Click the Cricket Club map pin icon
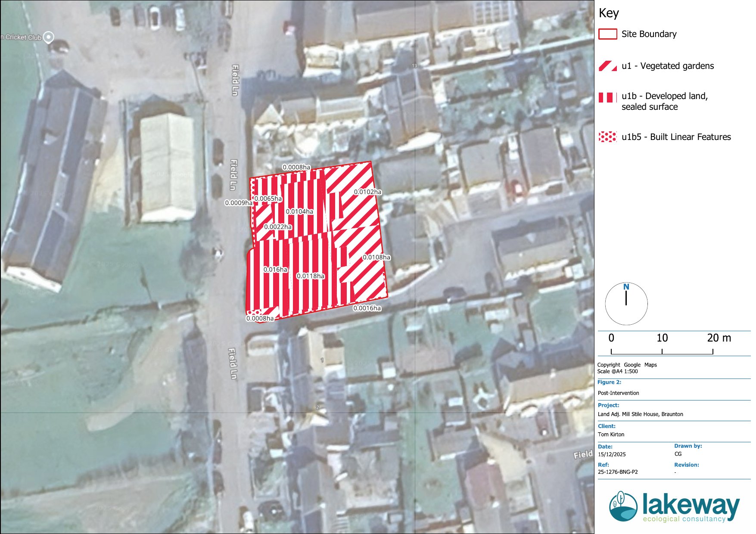This screenshot has height=534, width=756. tap(49, 37)
